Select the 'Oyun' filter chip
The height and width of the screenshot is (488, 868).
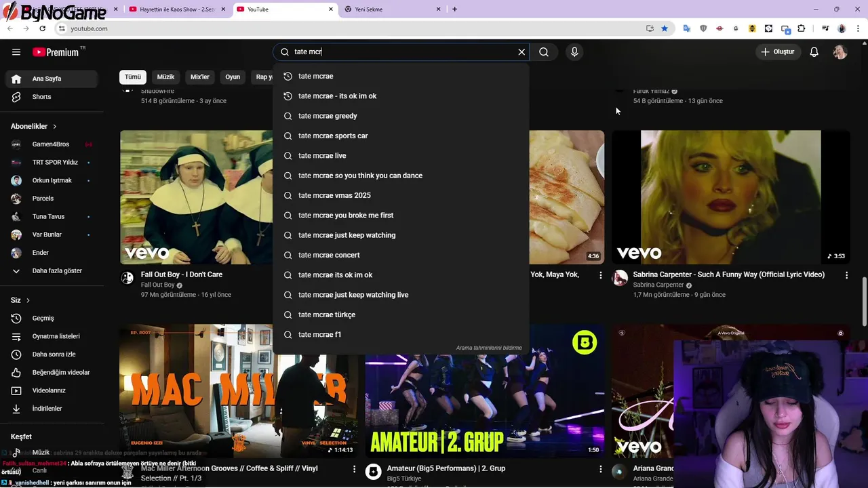point(233,77)
